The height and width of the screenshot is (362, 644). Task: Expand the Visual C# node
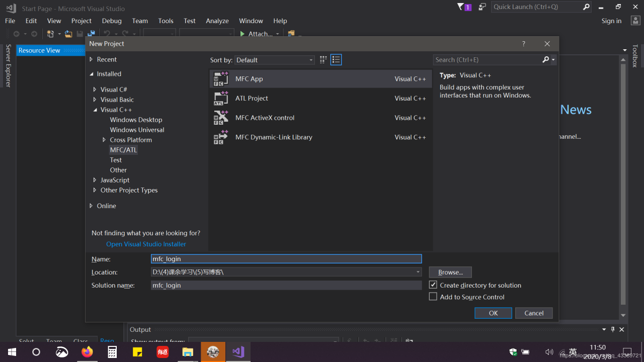tap(95, 89)
